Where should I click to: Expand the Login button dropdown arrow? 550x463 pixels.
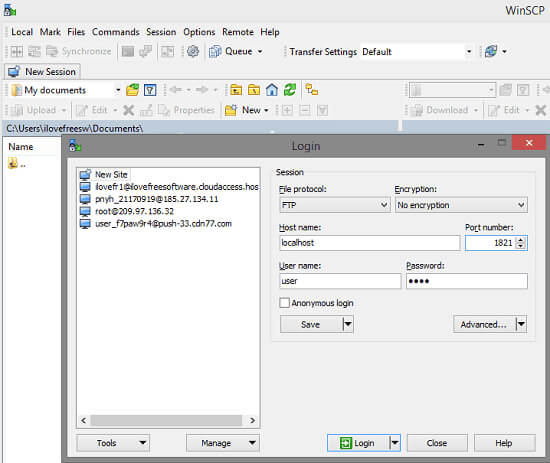[x=395, y=443]
